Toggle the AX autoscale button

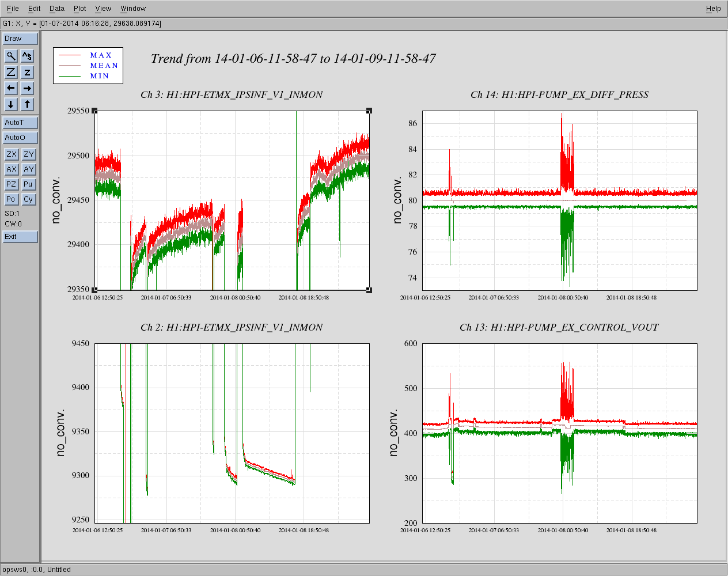click(x=12, y=169)
